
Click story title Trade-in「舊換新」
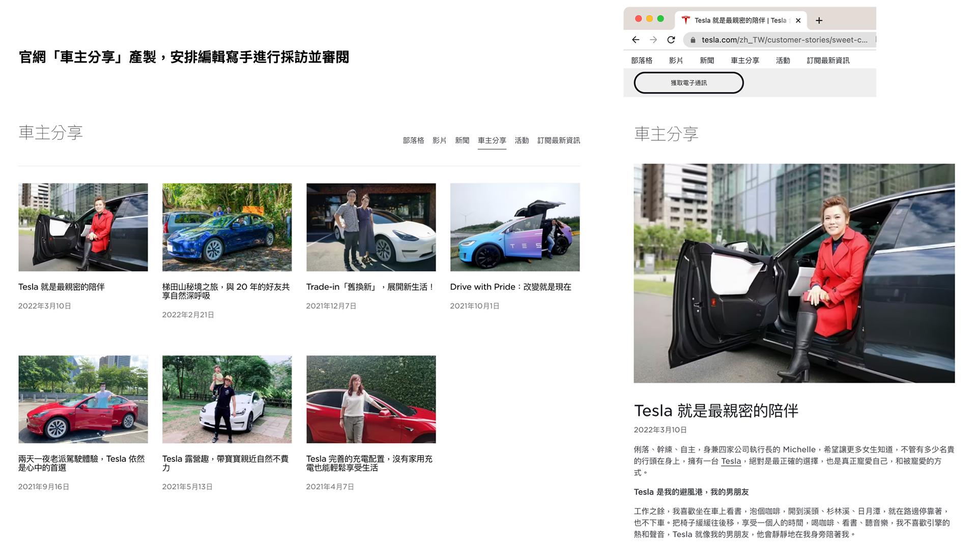[x=370, y=287]
